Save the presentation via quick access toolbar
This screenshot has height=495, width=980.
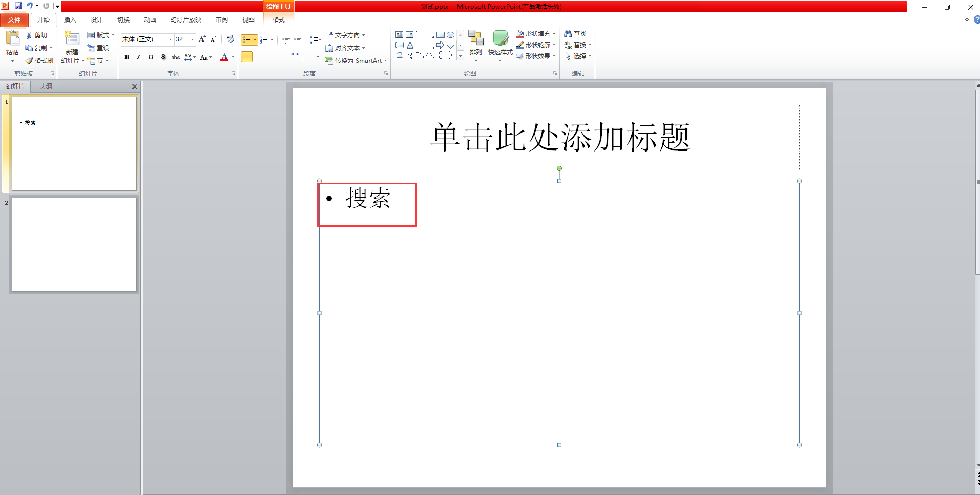18,6
